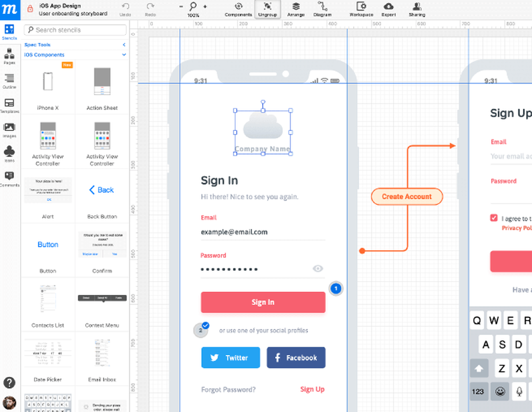The width and height of the screenshot is (532, 412).
Task: Tap the shift arrow key
Action: [479, 368]
